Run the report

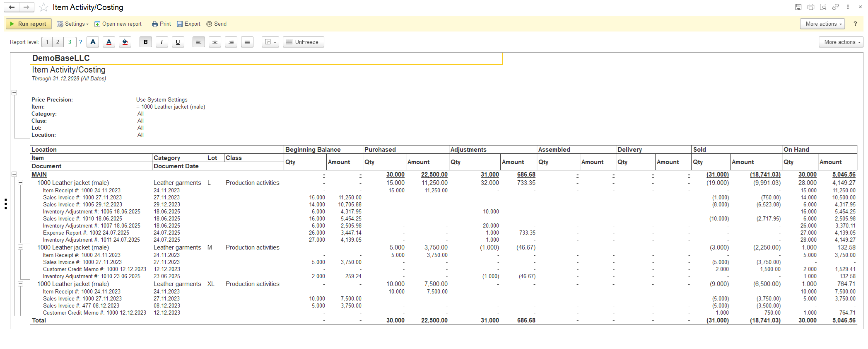coord(28,24)
